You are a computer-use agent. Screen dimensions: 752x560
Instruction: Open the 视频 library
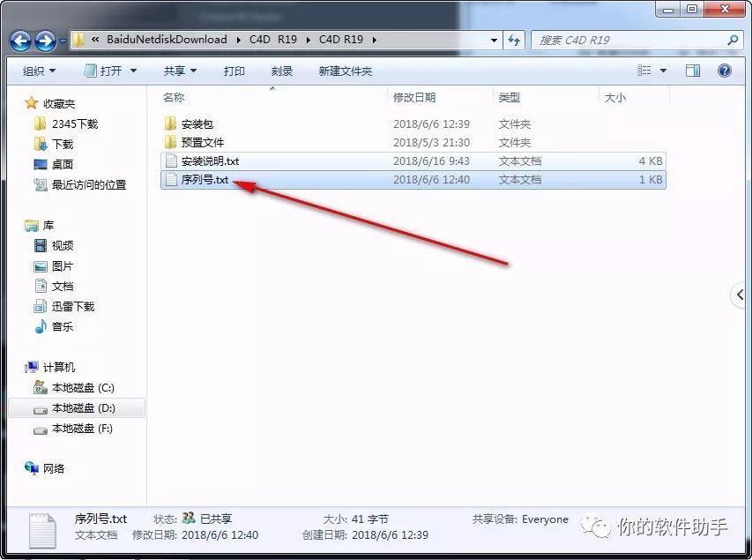(63, 246)
